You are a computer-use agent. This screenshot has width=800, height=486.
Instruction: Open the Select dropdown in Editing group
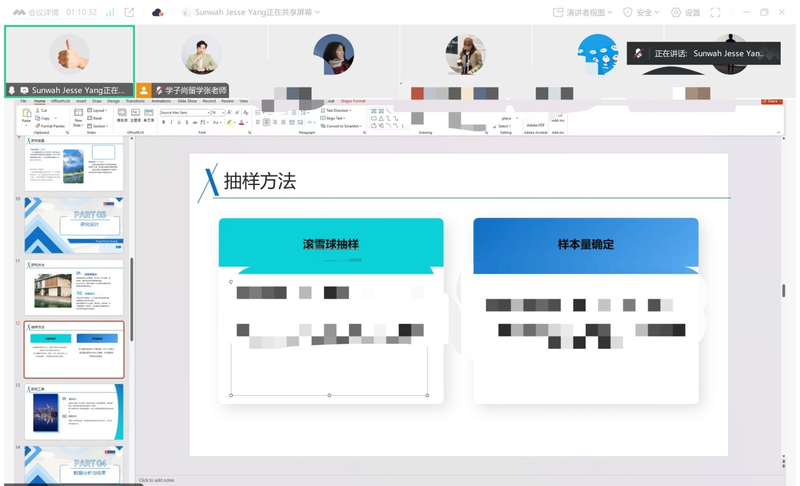[x=501, y=126]
